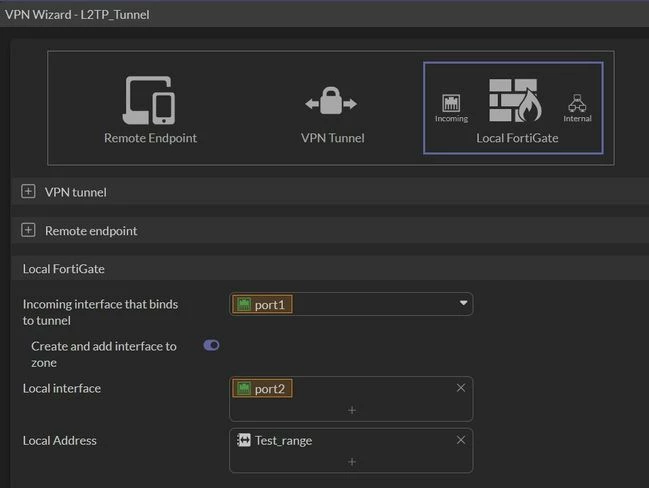Image resolution: width=649 pixels, height=488 pixels.
Task: Click the port2 interface icon
Action: tap(244, 388)
